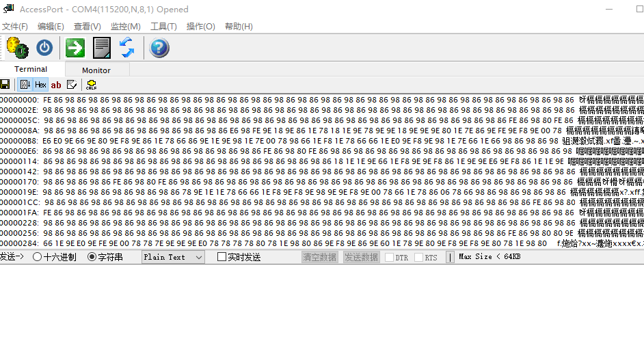The height and width of the screenshot is (339, 644).
Task: Open the 监控(M) menu
Action: point(125,26)
